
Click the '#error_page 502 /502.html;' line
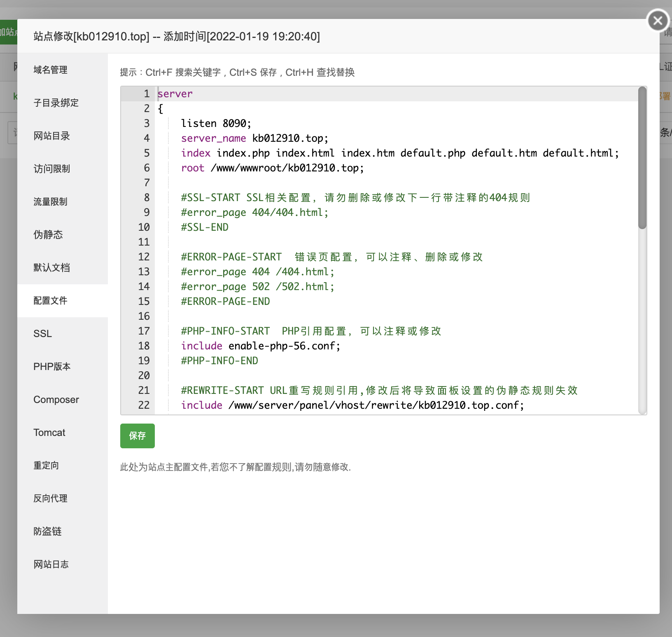click(258, 287)
